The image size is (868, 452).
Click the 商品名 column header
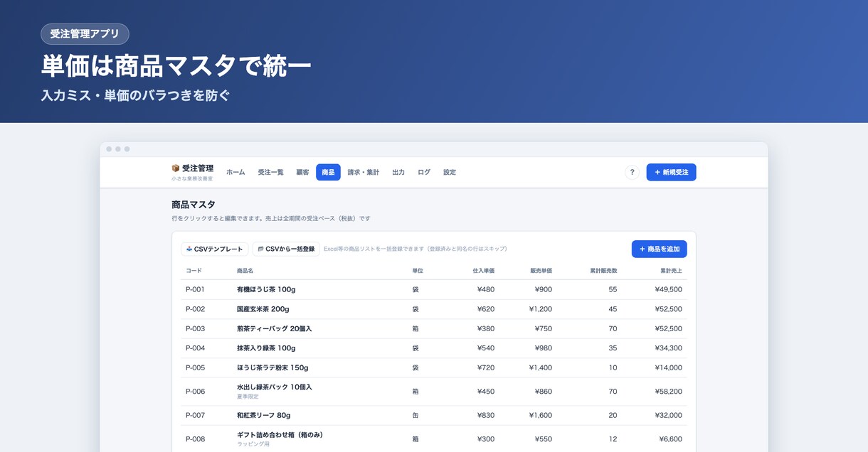tap(245, 271)
